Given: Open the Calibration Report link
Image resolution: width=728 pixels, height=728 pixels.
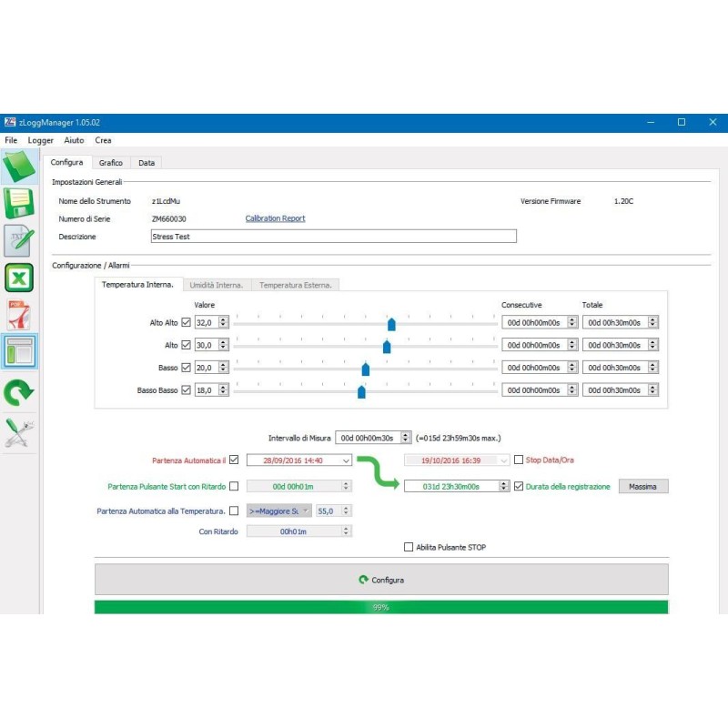Looking at the screenshot, I should tap(275, 218).
